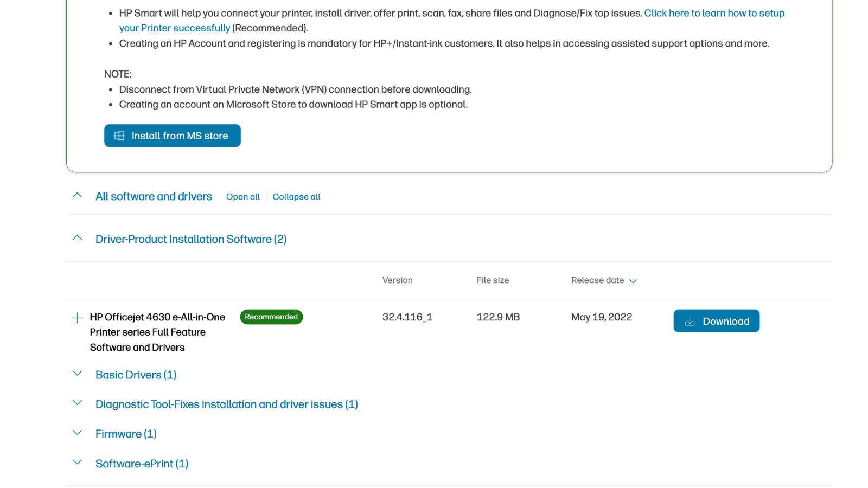Click the File size column header
The image size is (868, 488).
(x=493, y=280)
